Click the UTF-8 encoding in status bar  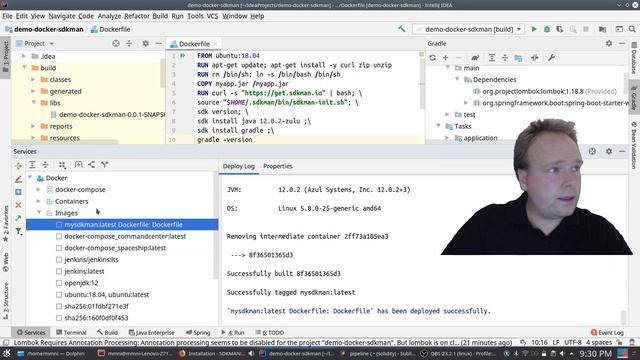(573, 342)
